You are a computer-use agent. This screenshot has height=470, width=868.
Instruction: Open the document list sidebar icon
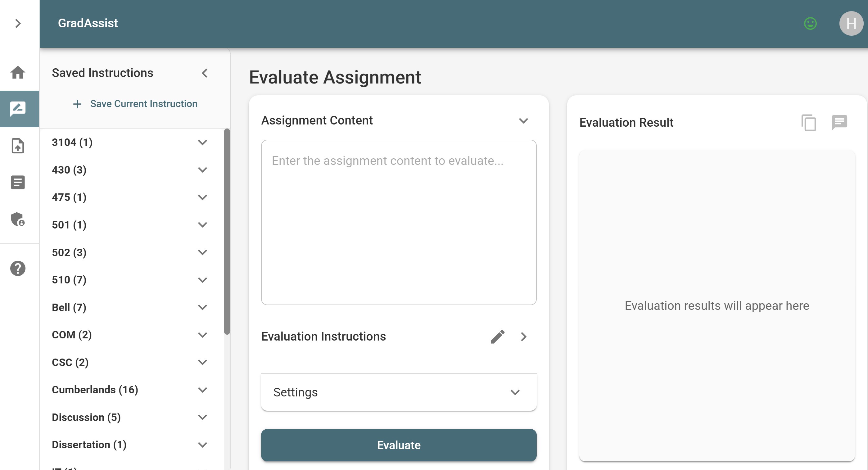(18, 182)
